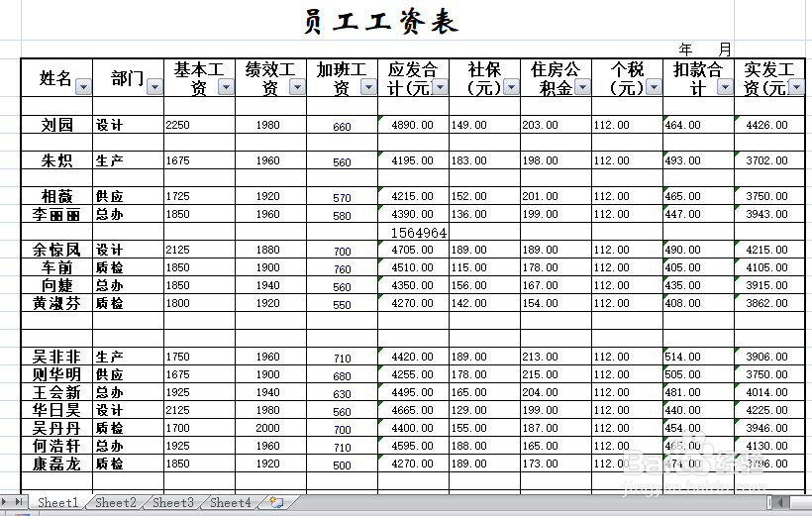Select 康磊龙's overtime pay cell 500
Viewport: 812px width, 516px height.
click(343, 464)
